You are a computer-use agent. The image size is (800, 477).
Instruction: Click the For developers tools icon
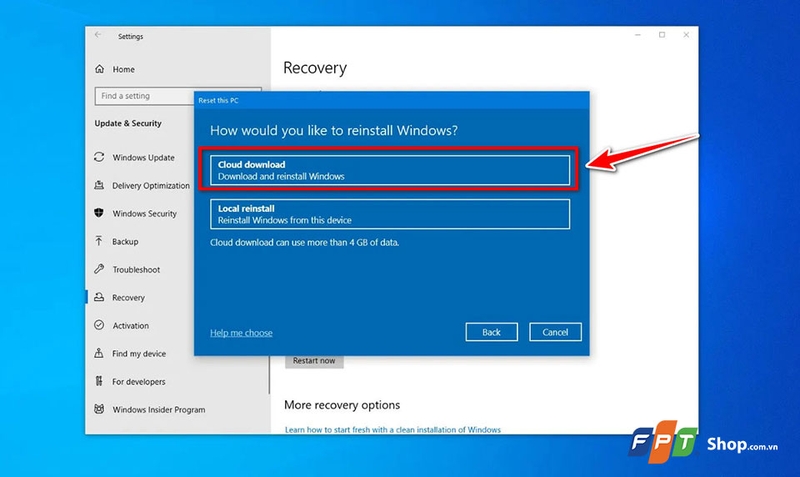pyautogui.click(x=99, y=381)
